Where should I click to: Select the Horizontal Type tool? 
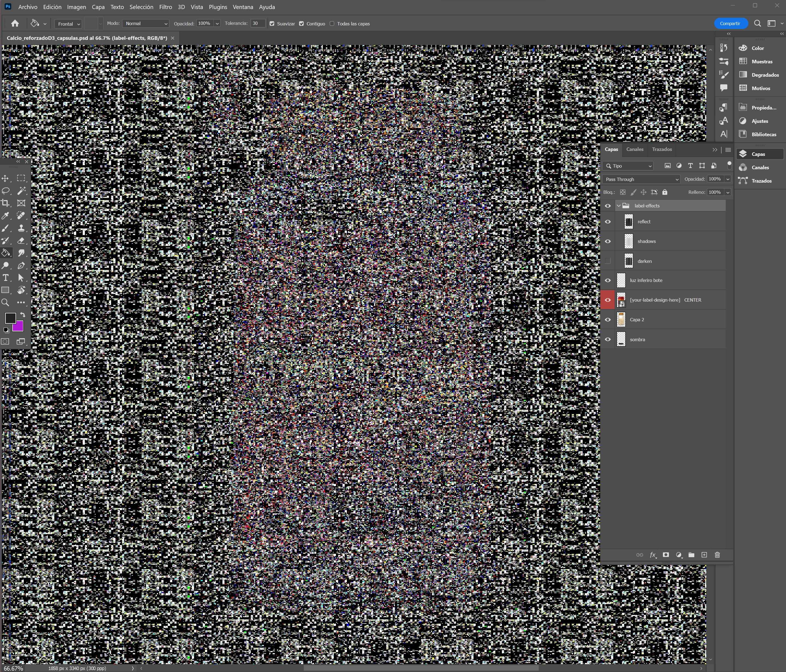pyautogui.click(x=6, y=278)
